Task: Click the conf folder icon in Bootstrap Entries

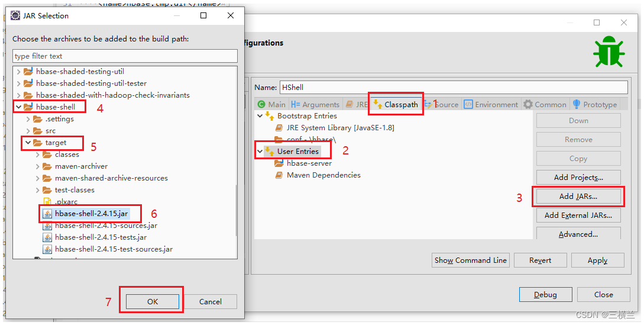Action: point(279,140)
